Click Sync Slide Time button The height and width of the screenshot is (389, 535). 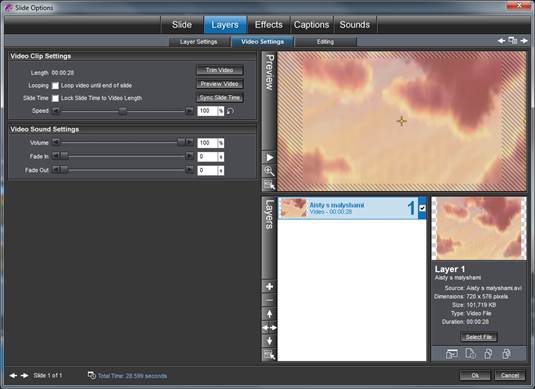pyautogui.click(x=220, y=98)
